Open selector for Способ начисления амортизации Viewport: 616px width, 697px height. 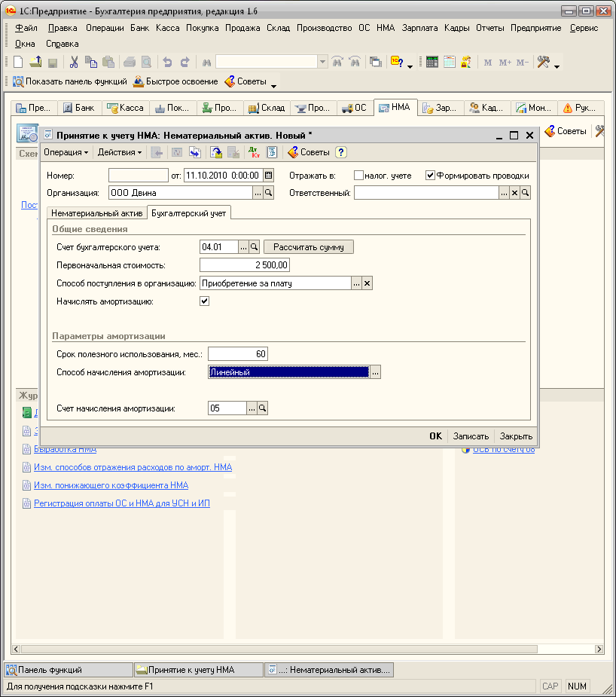click(375, 372)
